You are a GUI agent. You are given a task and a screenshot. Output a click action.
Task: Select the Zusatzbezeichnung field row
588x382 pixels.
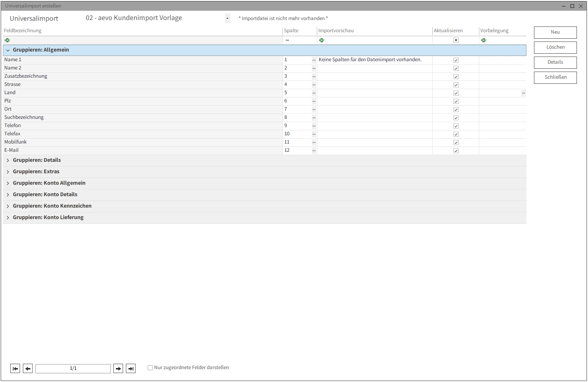(265, 76)
